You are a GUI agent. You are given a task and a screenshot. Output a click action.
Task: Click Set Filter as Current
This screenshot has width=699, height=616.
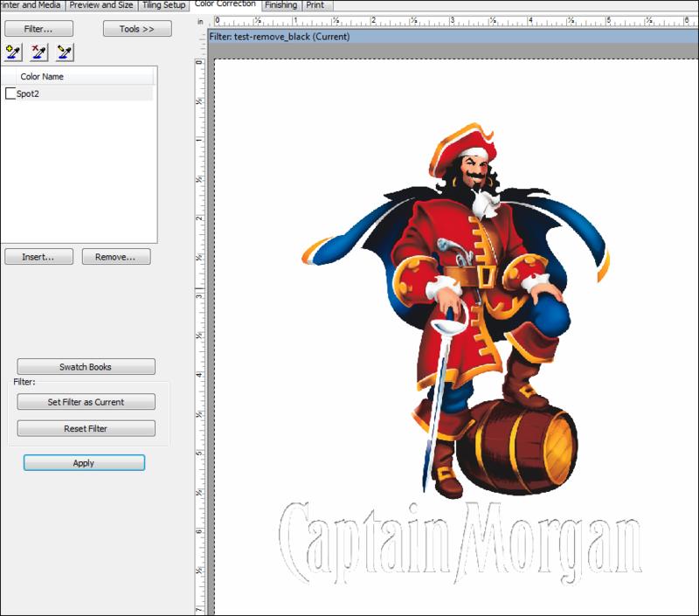tap(86, 402)
